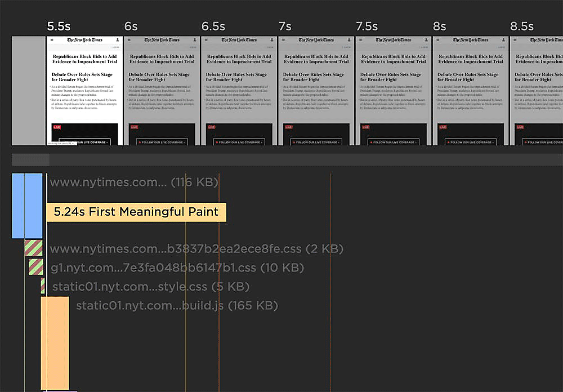This screenshot has width=563, height=392.
Task: Click the hamburger menu icon in 5.5s frame
Action: [52, 40]
